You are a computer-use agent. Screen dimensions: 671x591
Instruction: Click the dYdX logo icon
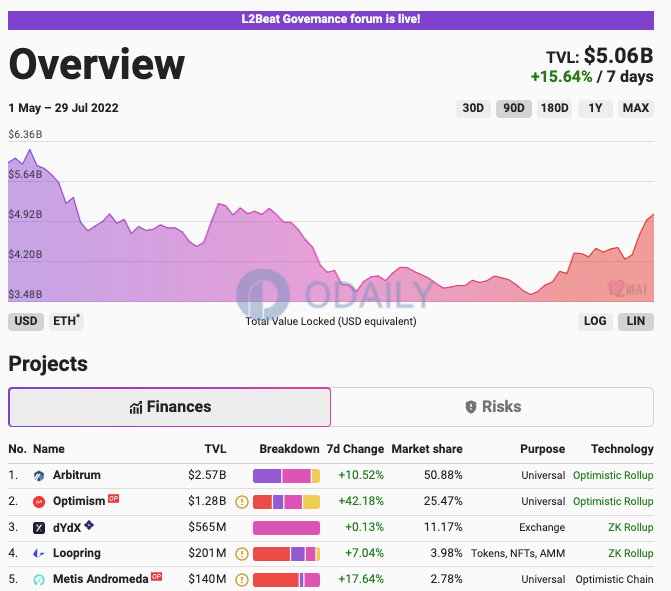point(39,528)
